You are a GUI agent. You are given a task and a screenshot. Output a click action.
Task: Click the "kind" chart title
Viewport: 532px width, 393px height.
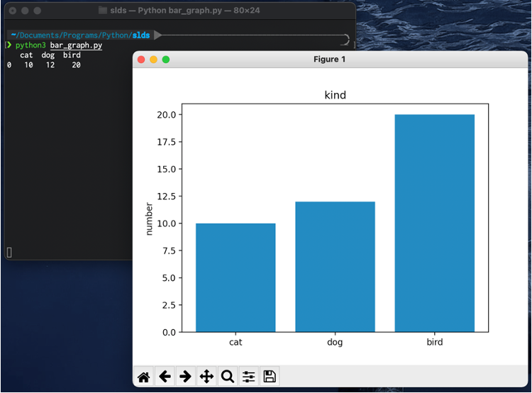coord(335,95)
